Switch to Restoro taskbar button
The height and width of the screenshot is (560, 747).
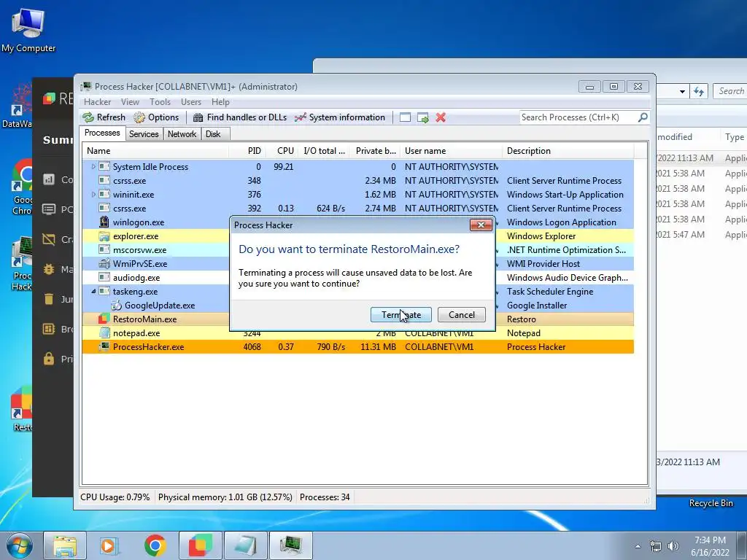point(200,545)
